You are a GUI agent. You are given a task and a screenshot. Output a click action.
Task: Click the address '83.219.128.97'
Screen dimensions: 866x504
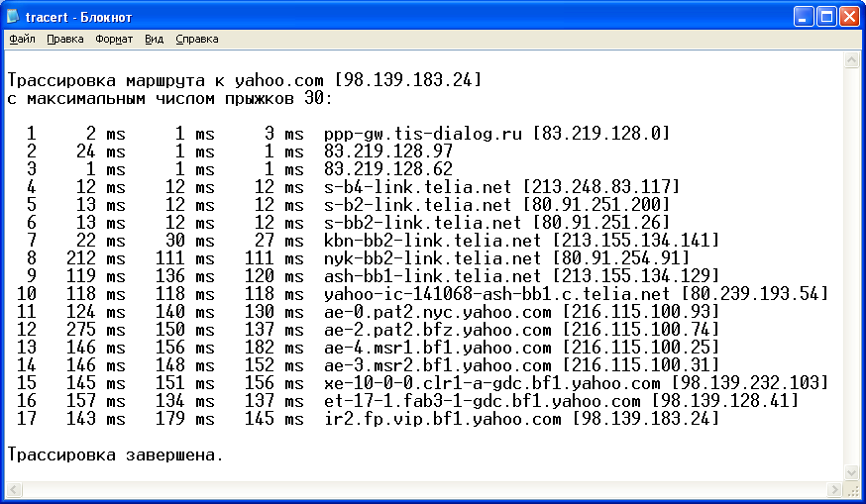(388, 151)
